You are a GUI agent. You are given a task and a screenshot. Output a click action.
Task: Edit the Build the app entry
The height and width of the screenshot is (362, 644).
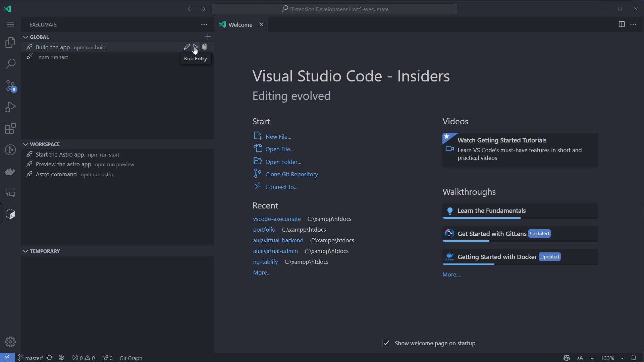pyautogui.click(x=186, y=47)
